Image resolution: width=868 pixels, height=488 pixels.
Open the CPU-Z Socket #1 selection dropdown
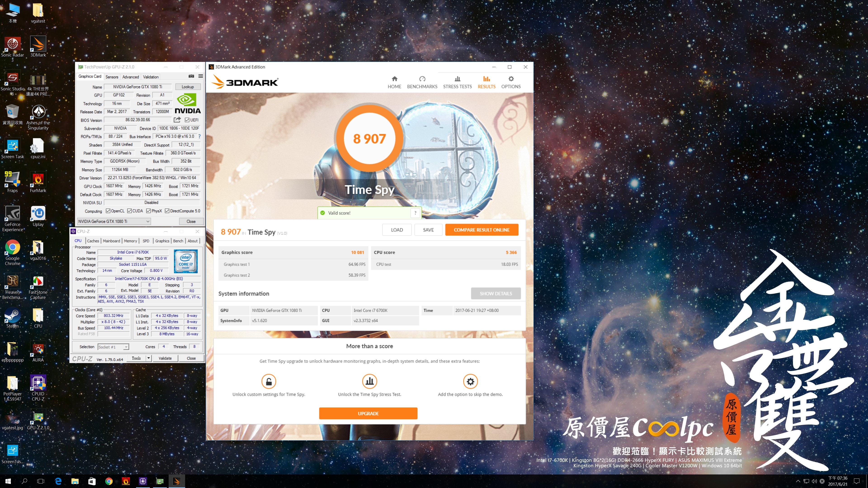pyautogui.click(x=113, y=347)
